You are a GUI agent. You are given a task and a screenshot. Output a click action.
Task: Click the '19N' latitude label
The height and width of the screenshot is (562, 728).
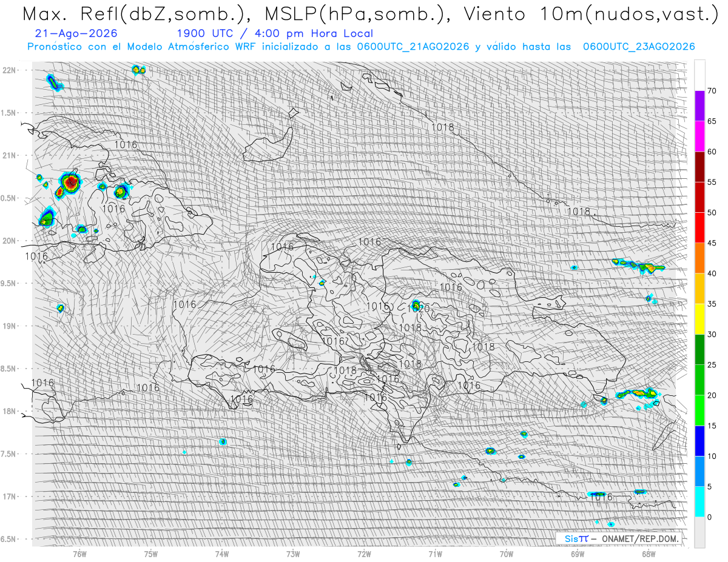pos(9,326)
